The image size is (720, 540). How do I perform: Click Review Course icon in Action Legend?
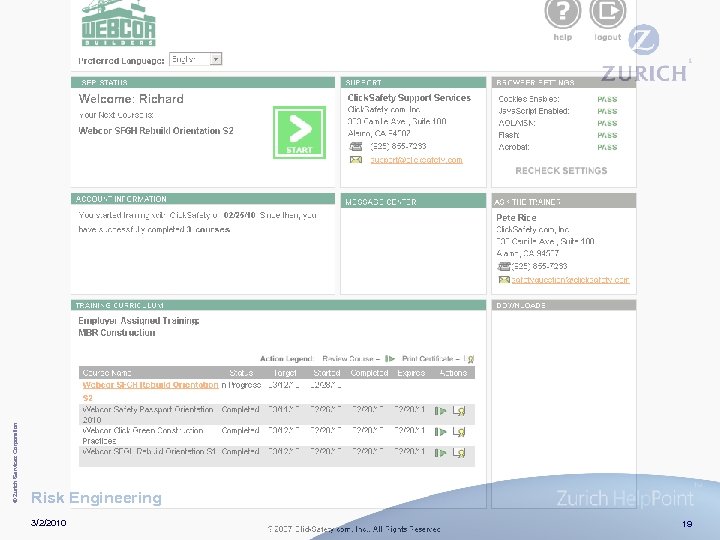coord(390,359)
